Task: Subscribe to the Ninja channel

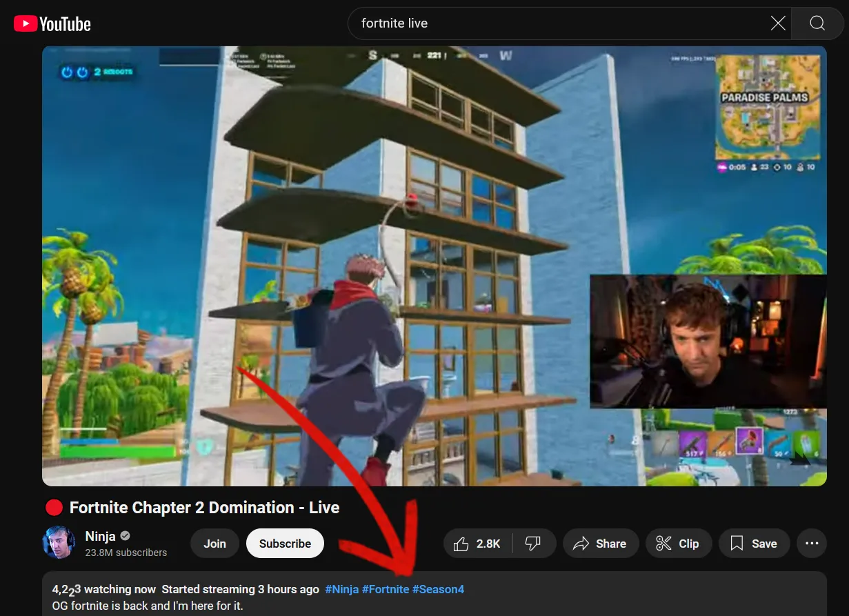Action: coord(285,544)
